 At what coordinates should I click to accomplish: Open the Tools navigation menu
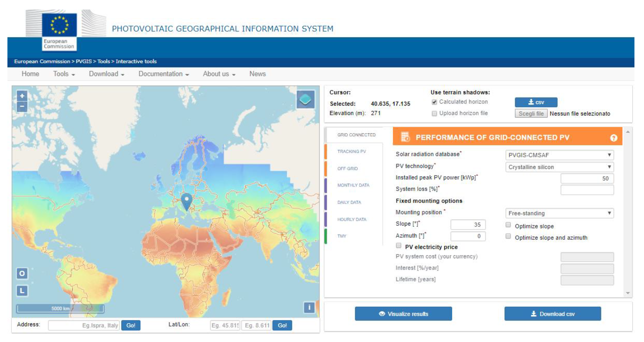coord(64,74)
